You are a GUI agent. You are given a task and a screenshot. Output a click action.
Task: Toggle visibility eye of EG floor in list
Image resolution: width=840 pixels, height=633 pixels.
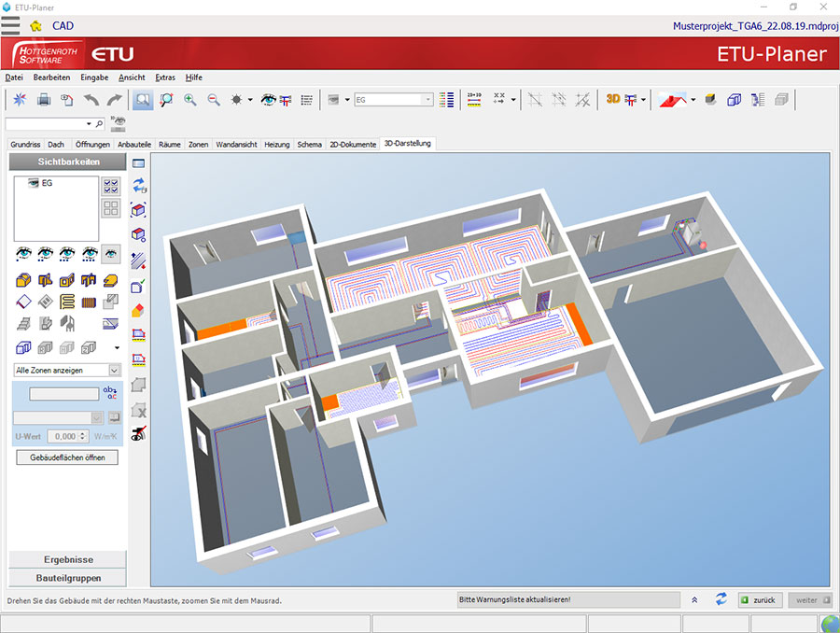(x=34, y=183)
